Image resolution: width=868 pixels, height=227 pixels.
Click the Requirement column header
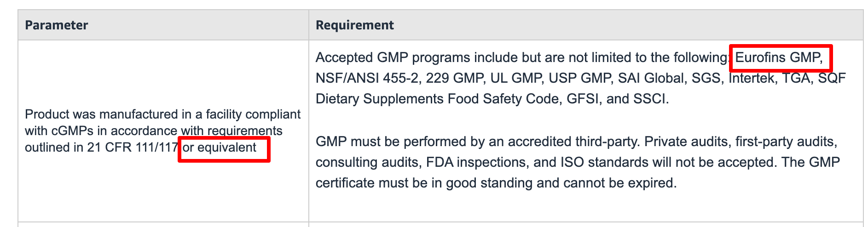[x=354, y=25]
